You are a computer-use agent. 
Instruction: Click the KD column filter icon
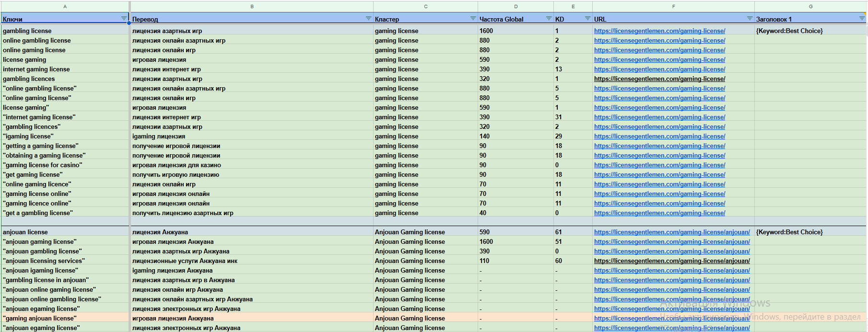pos(587,19)
